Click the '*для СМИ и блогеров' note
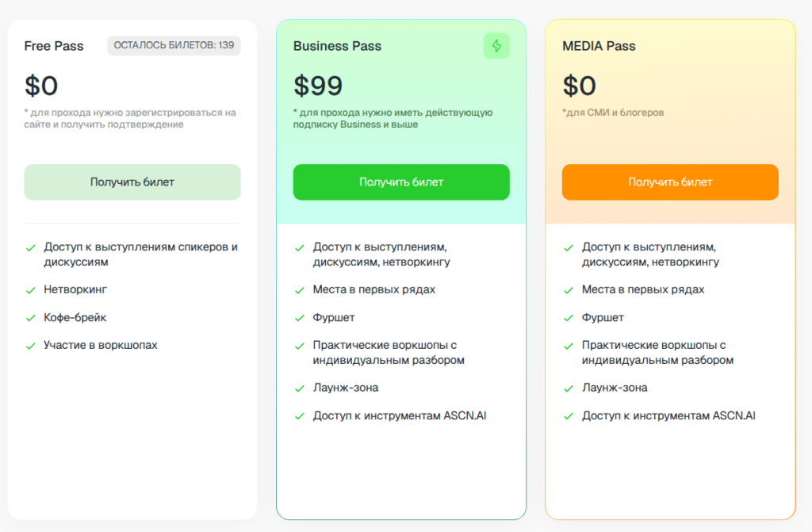Image resolution: width=812 pixels, height=532 pixels. coord(613,113)
